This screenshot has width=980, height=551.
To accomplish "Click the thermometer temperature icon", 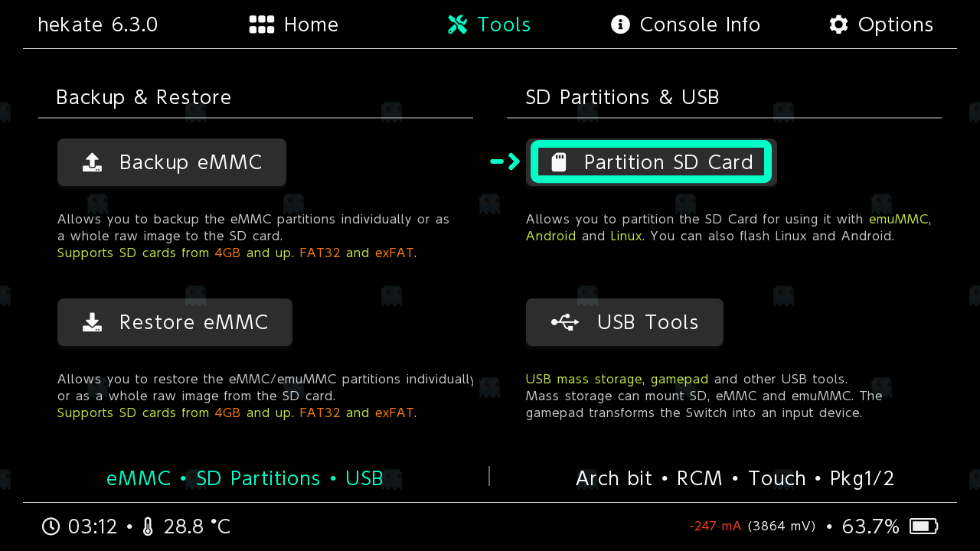I will click(x=148, y=527).
